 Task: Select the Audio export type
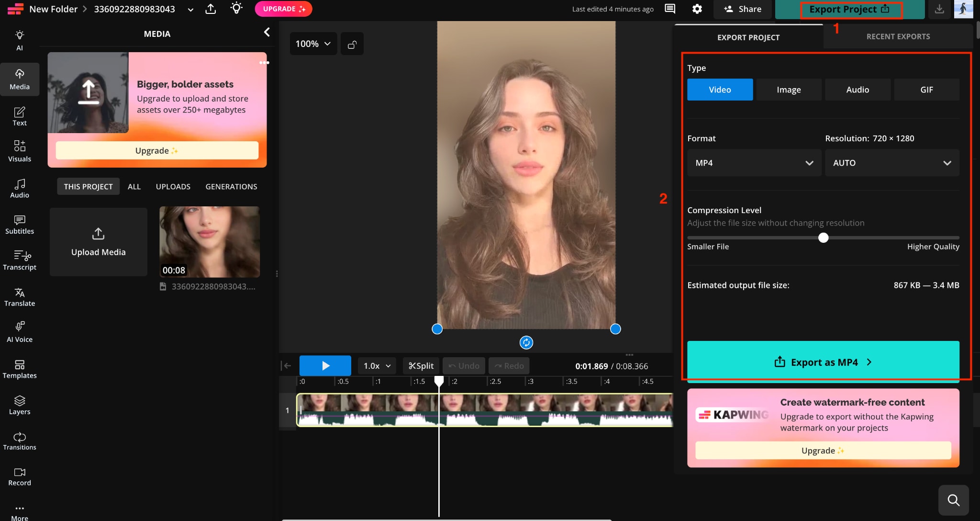[x=857, y=90]
